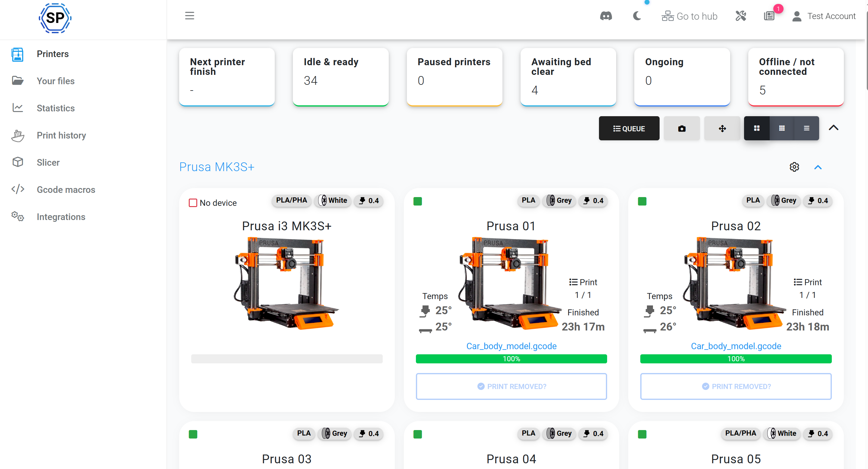Click the Prusa MK3S+ group title

217,167
